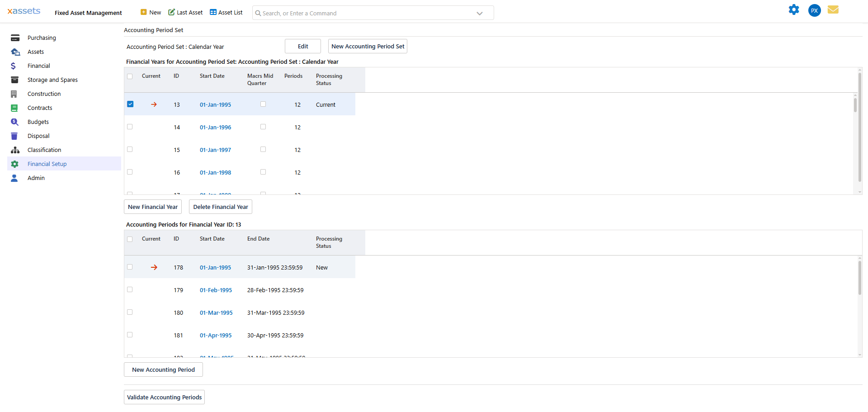Click the PX user avatar icon
The height and width of the screenshot is (412, 868).
tap(814, 10)
